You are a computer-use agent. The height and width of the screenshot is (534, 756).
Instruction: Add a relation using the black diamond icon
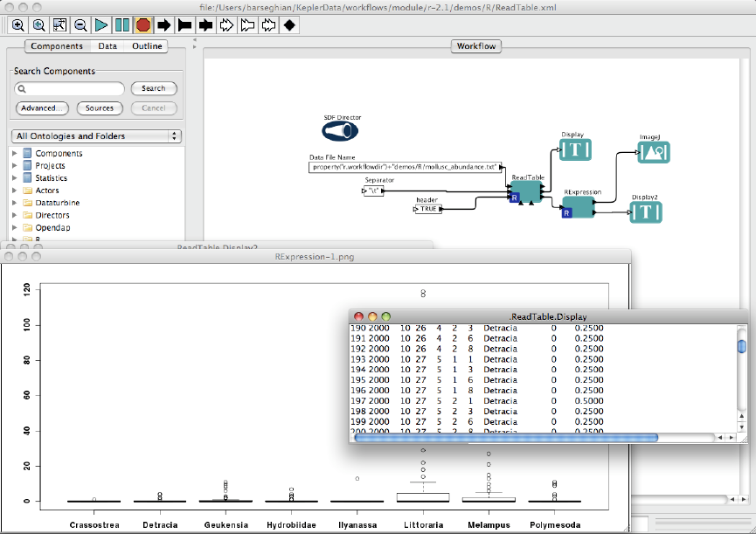pyautogui.click(x=289, y=25)
